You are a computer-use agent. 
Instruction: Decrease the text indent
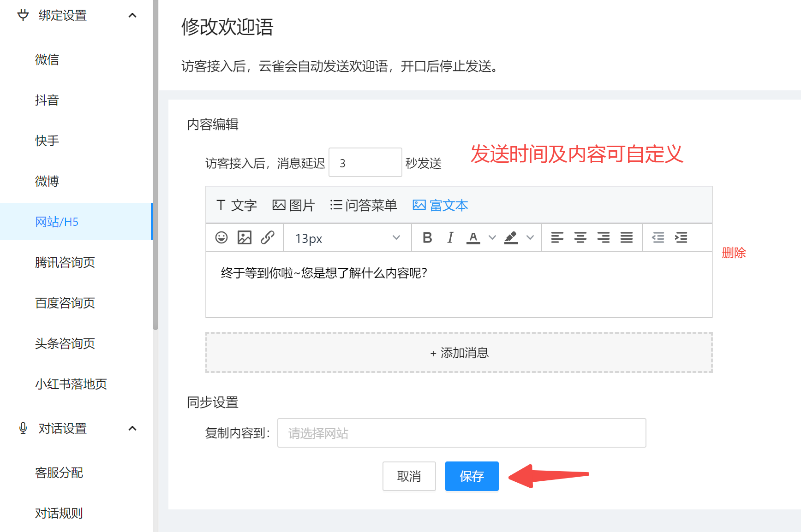point(658,237)
